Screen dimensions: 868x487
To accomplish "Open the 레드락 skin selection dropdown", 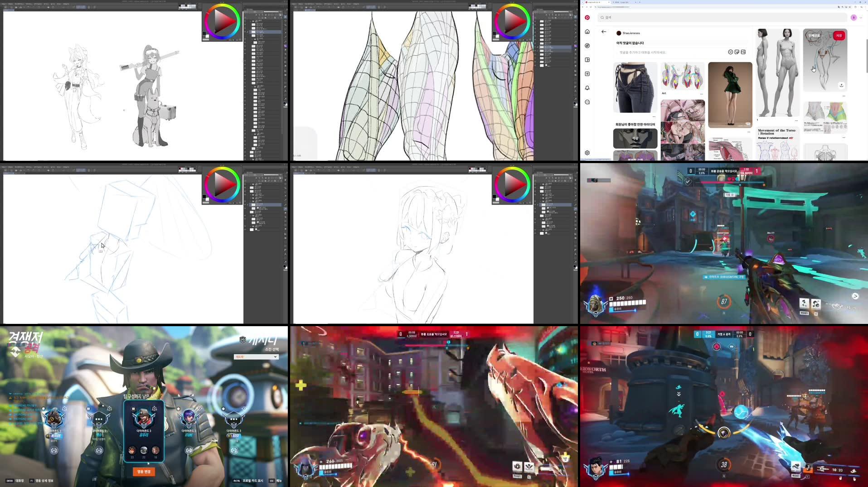I will (x=255, y=357).
